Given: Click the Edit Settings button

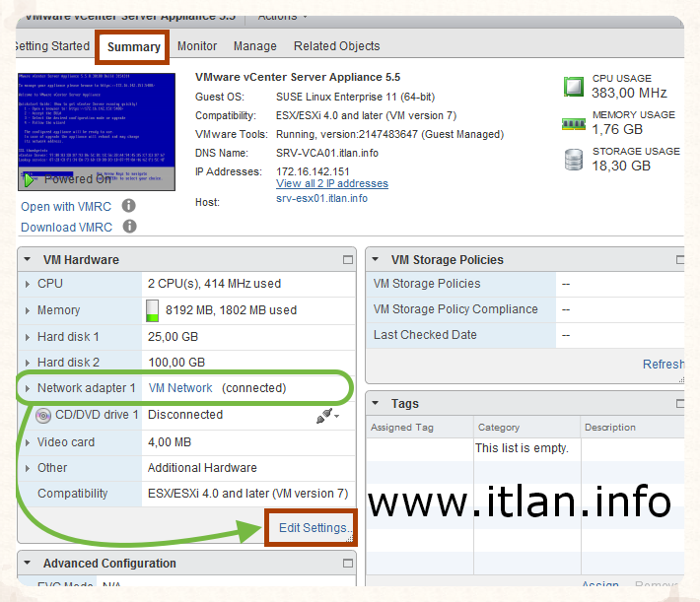Looking at the screenshot, I should pyautogui.click(x=312, y=528).
